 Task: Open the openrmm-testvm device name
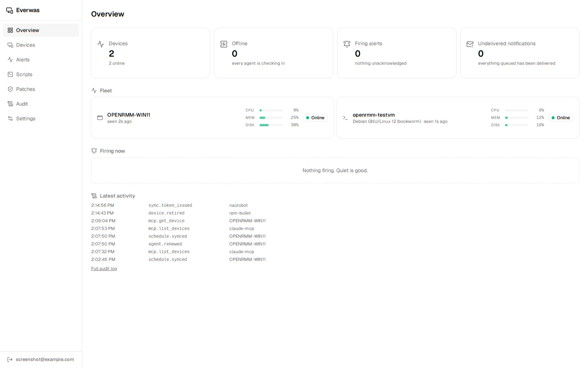[x=374, y=115]
